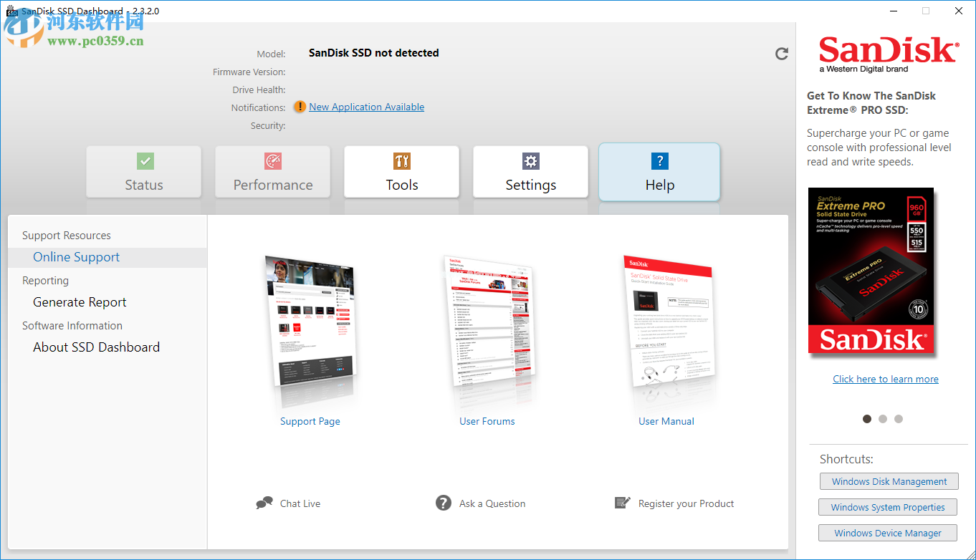Click the Register your Product pencil icon

(623, 503)
